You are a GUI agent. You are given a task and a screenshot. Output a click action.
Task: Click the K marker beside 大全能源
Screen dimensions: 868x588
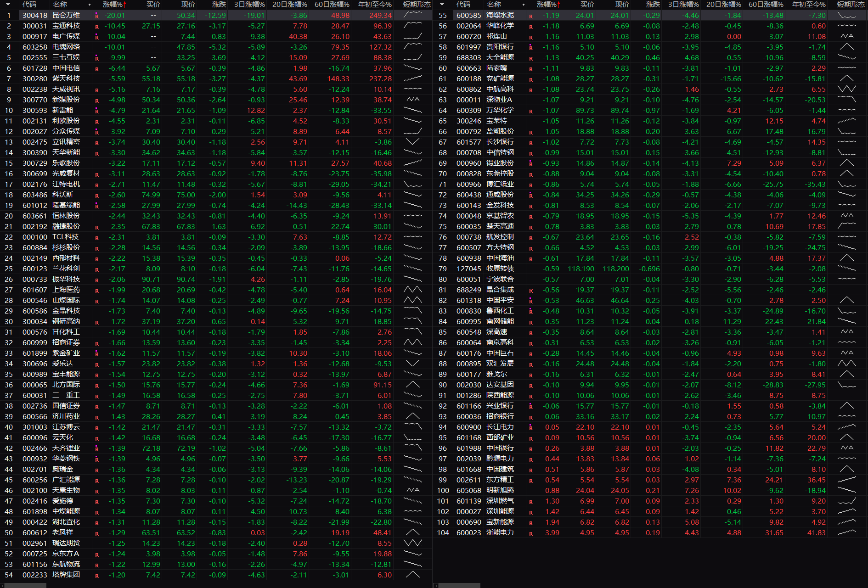pyautogui.click(x=531, y=58)
